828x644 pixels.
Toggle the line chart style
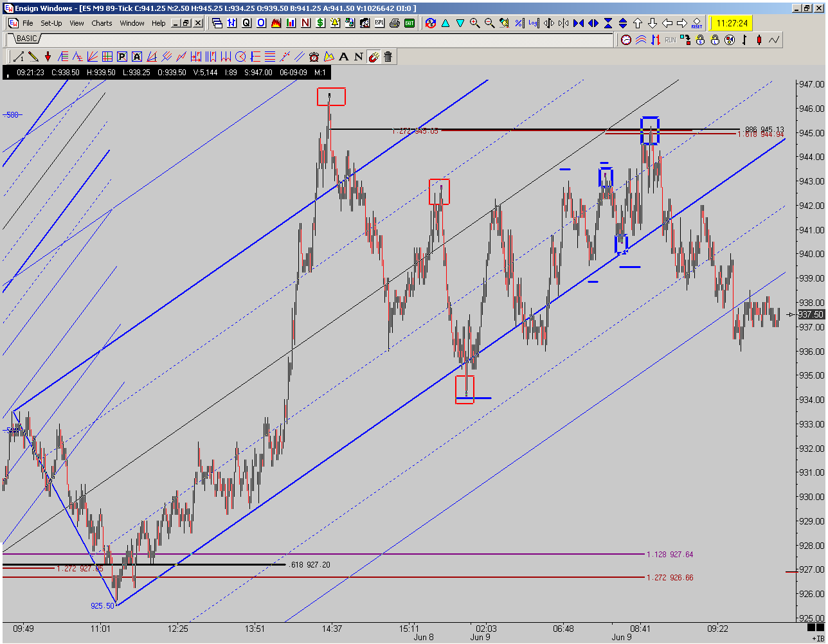(774, 40)
